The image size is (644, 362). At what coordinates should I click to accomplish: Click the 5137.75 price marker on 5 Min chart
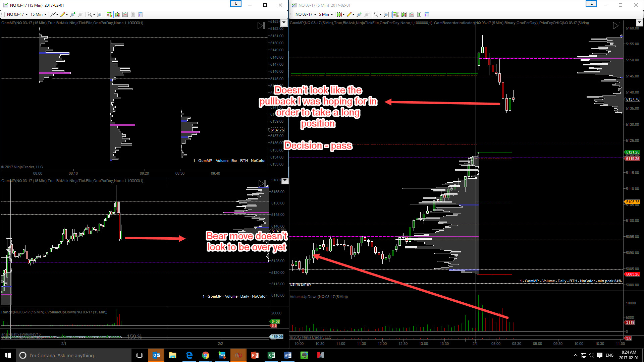633,99
